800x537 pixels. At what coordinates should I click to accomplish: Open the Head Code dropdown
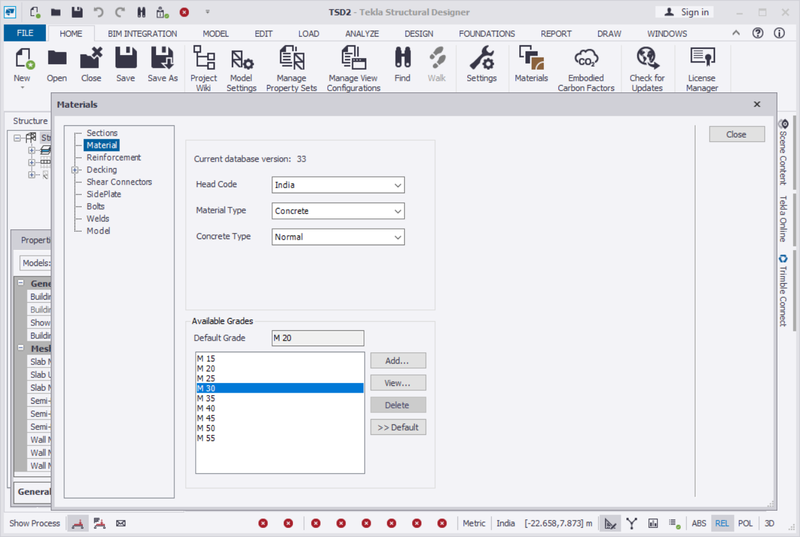[338, 185]
